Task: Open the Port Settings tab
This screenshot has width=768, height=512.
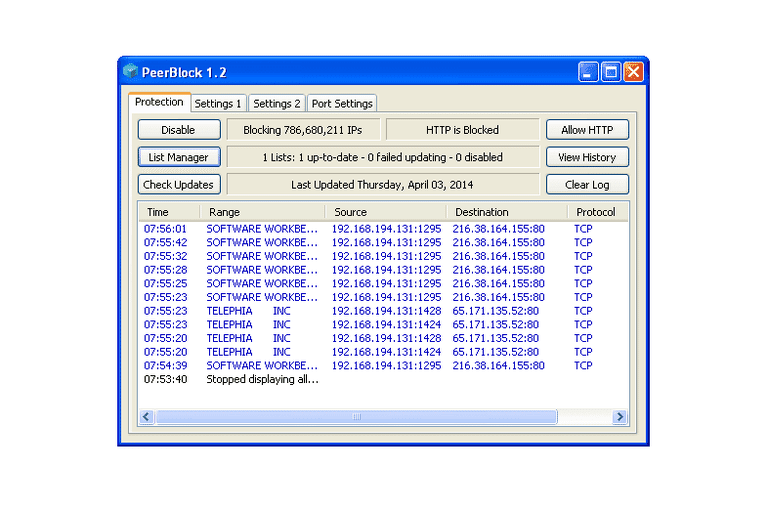Action: coord(342,103)
